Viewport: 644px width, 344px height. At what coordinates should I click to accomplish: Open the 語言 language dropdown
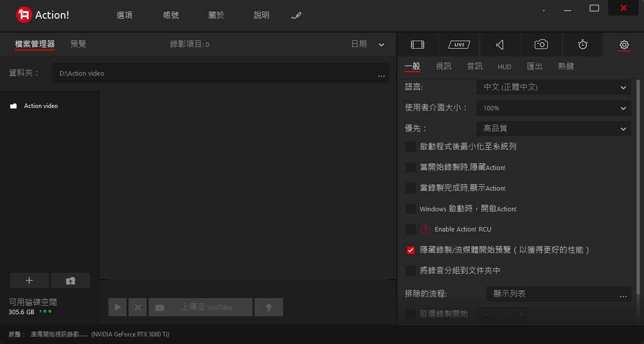[x=553, y=87]
